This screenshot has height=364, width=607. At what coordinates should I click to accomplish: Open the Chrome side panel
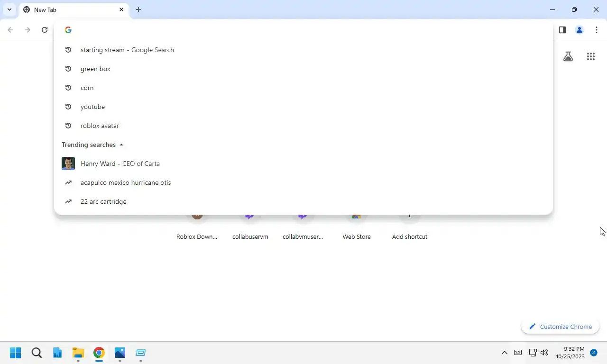click(562, 30)
